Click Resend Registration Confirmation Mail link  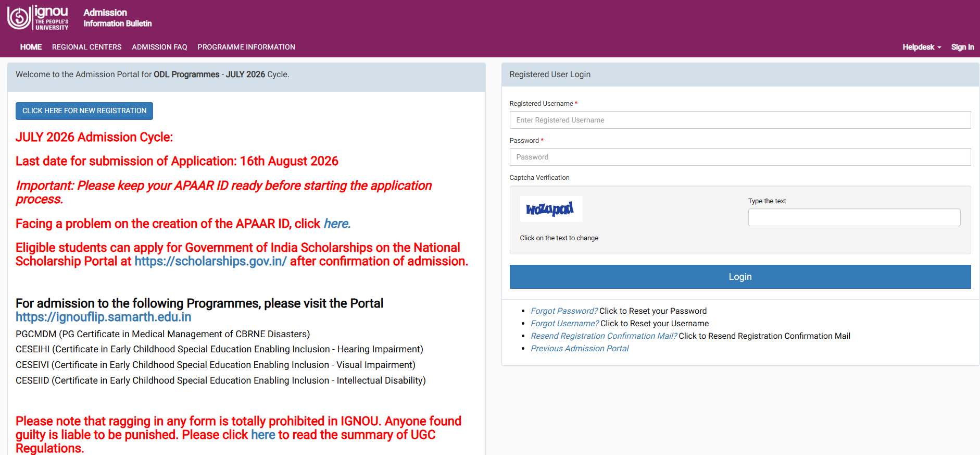(604, 336)
